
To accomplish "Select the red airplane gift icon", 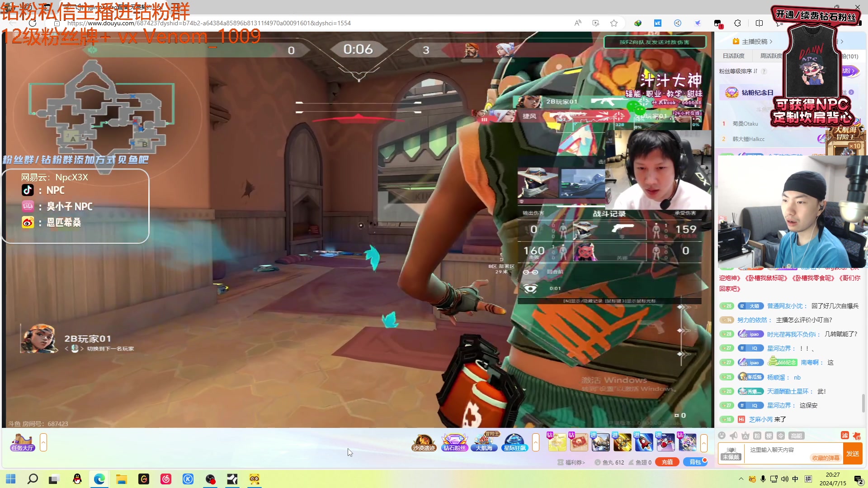I will (665, 442).
